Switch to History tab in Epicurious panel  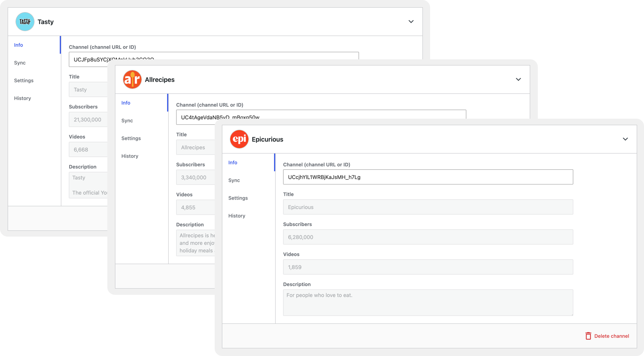pyautogui.click(x=237, y=216)
